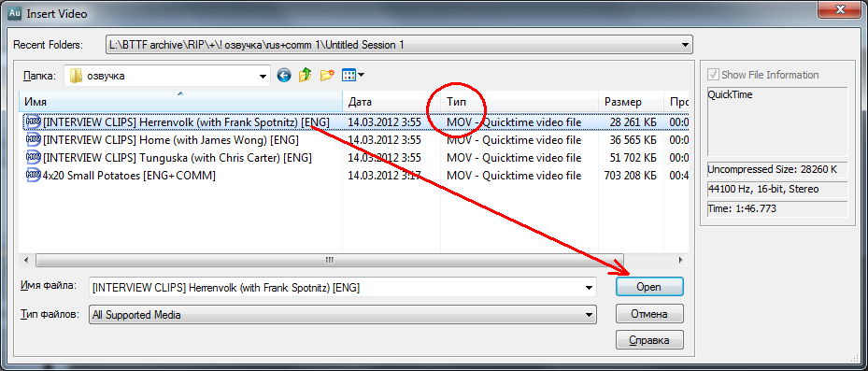Click MOV icon of Herrenvolk file
The width and height of the screenshot is (868, 371).
pos(34,121)
